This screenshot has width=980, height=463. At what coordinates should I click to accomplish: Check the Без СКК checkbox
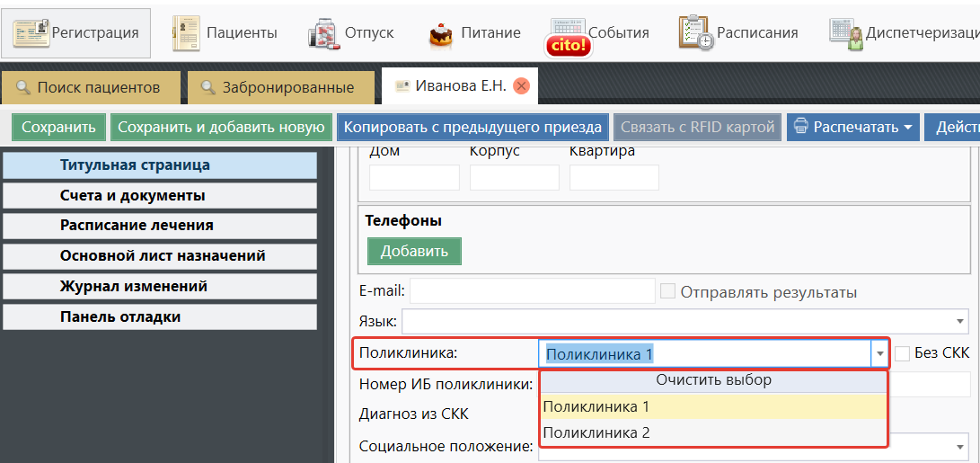[903, 353]
